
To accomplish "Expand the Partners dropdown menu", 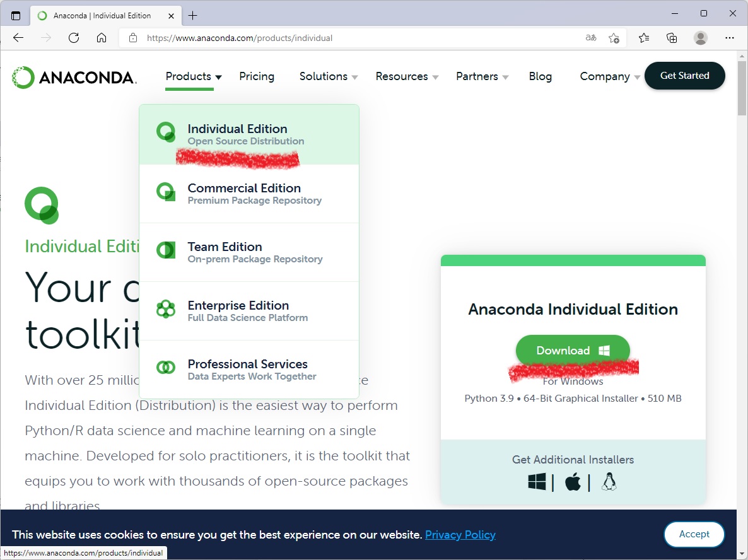I will click(482, 76).
